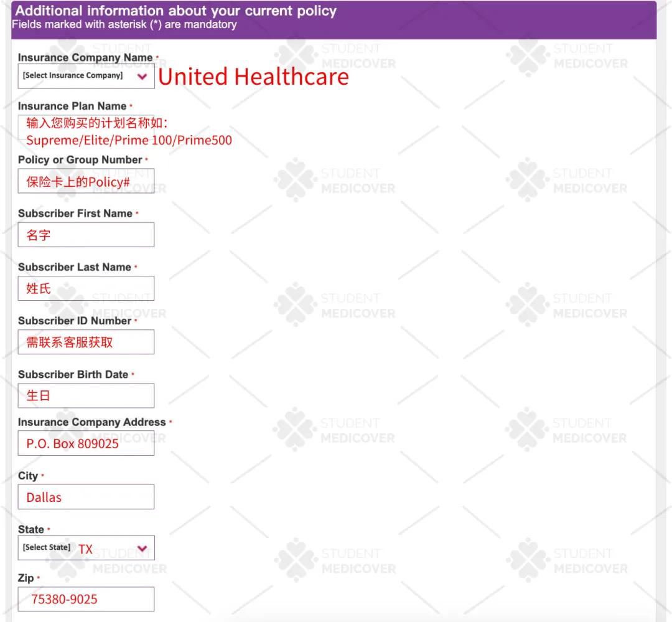Click the 'State' field label
The image size is (672, 622).
point(31,529)
